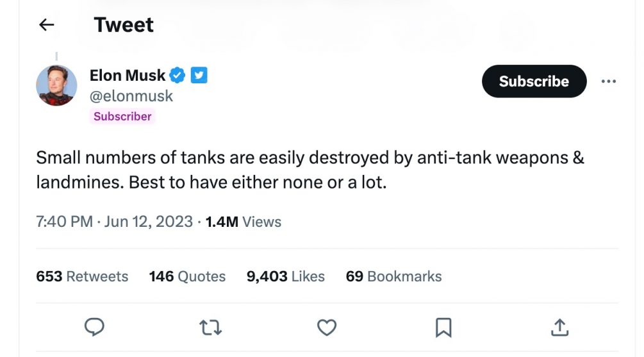Share the tweet via upload icon
This screenshot has width=644, height=357.
(560, 328)
